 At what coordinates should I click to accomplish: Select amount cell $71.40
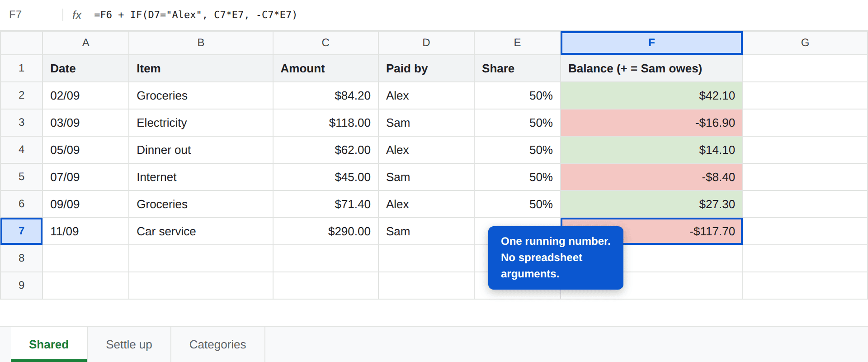point(325,204)
